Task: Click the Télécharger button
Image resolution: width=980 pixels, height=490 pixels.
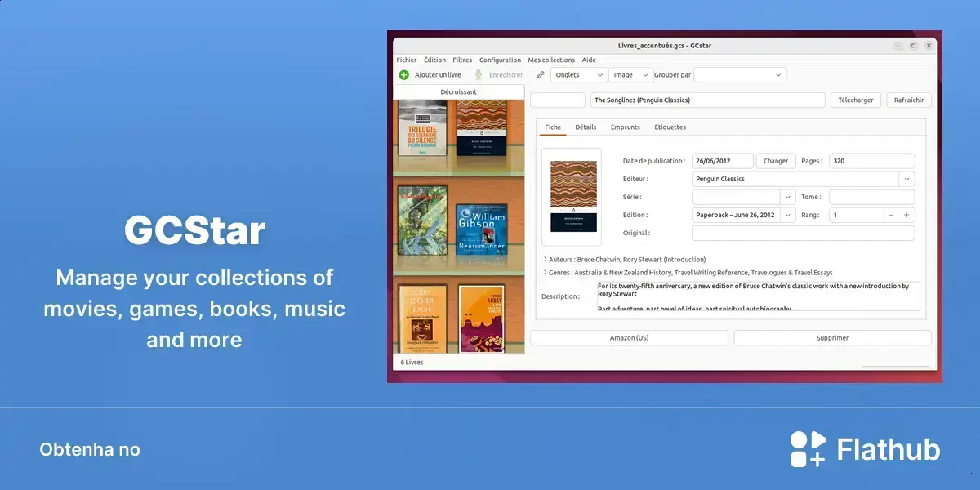Action: (856, 100)
